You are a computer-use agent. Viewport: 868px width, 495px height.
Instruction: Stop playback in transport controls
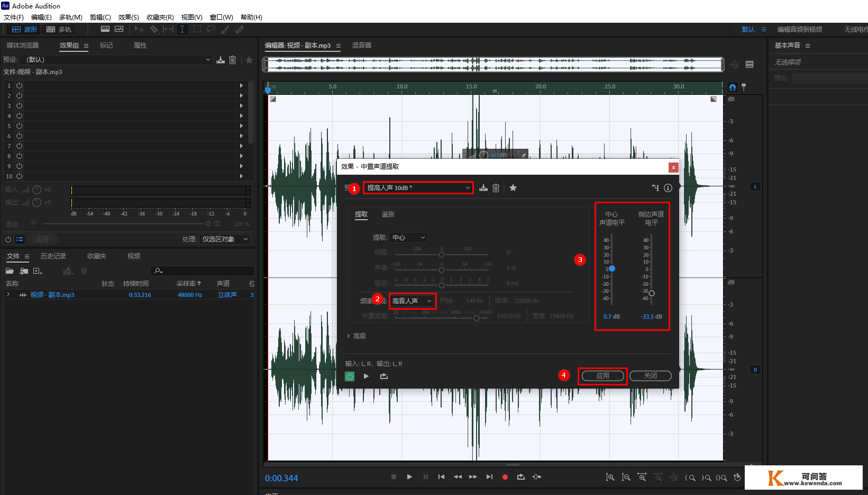pyautogui.click(x=394, y=477)
